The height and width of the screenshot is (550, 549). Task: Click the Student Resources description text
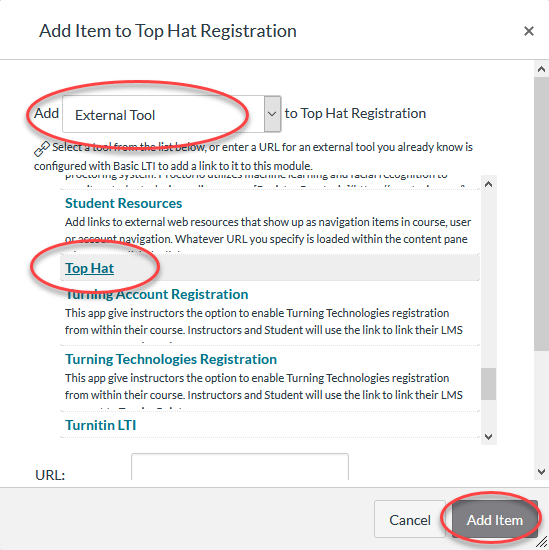(268, 230)
